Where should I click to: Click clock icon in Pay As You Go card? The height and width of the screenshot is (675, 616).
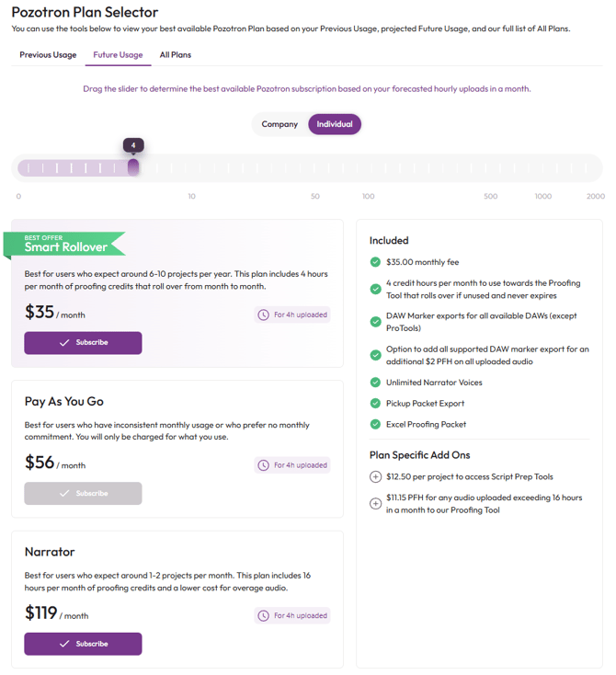264,465
